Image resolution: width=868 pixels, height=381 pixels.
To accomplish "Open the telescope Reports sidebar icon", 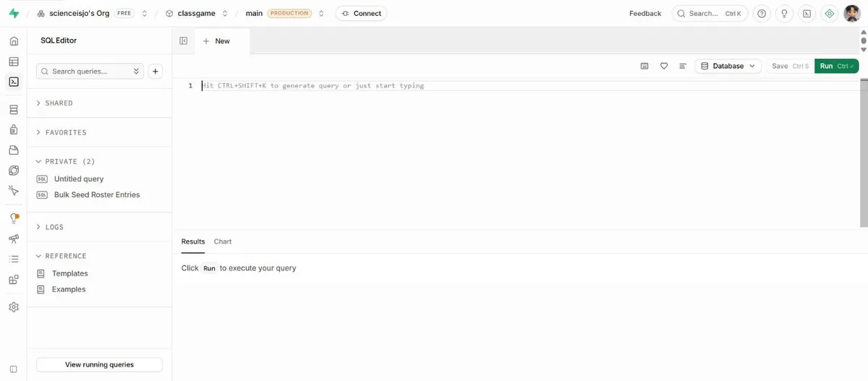I will [x=14, y=239].
